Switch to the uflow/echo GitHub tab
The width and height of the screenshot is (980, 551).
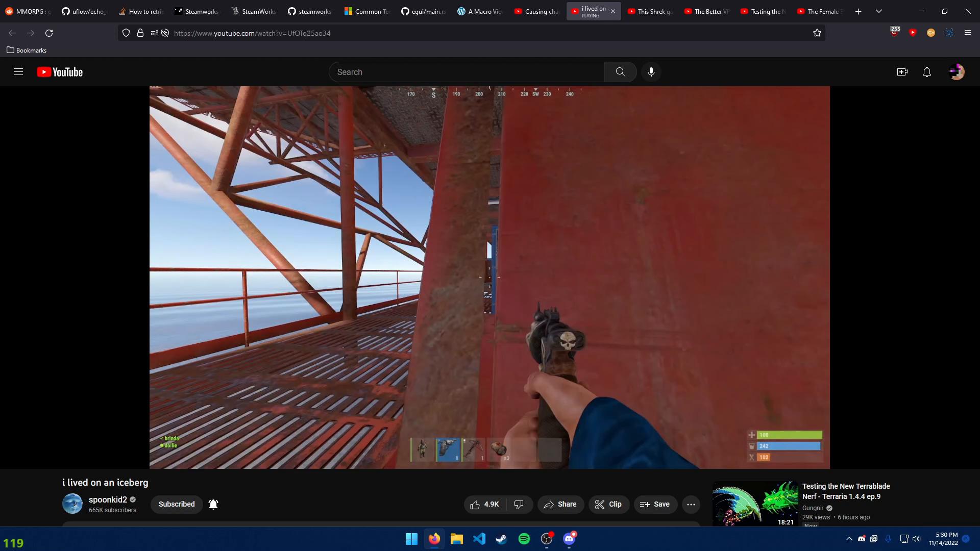click(x=85, y=11)
